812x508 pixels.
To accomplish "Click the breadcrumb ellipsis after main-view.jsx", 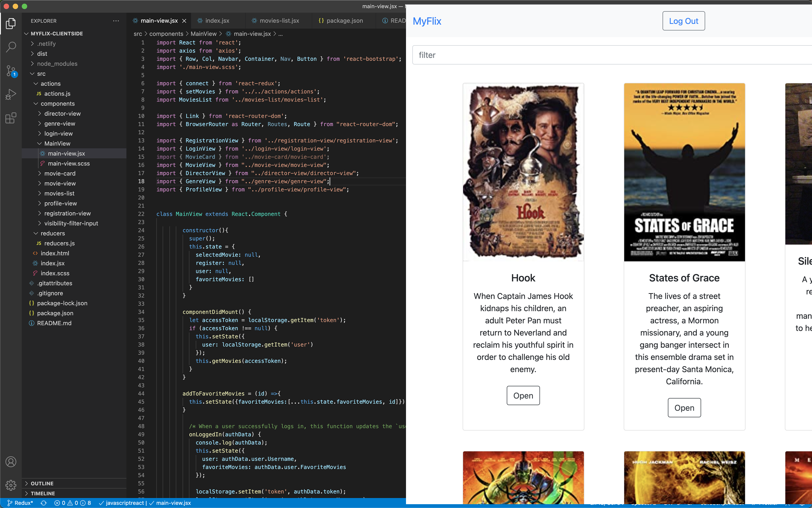I will click(280, 34).
